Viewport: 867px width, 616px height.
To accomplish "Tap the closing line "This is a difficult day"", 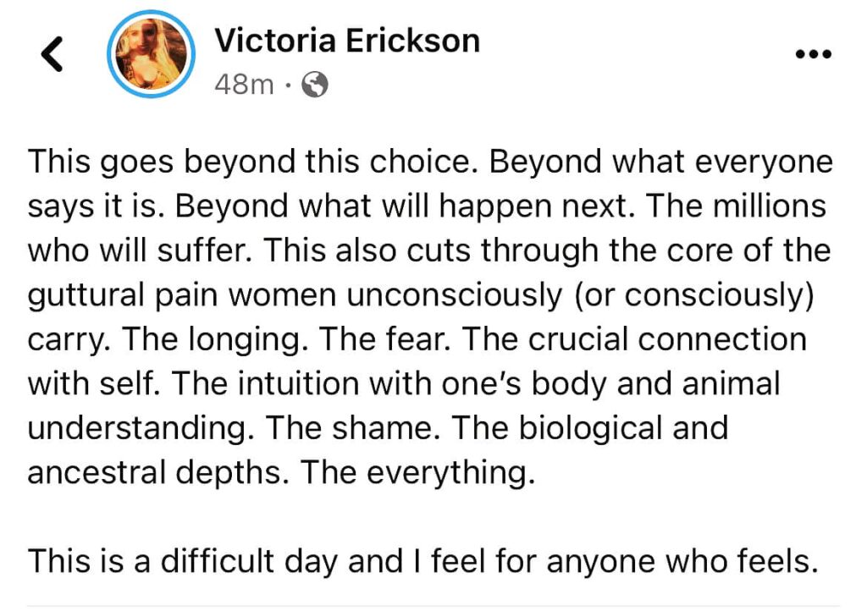I will tap(423, 560).
